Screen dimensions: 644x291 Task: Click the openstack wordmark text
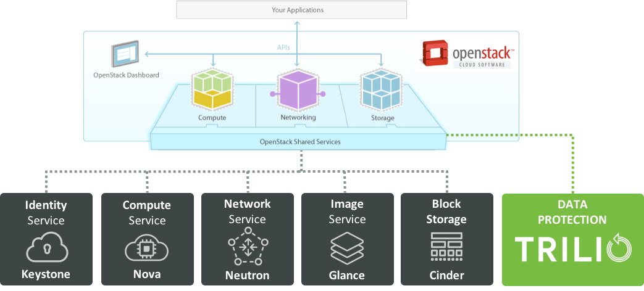pyautogui.click(x=483, y=53)
